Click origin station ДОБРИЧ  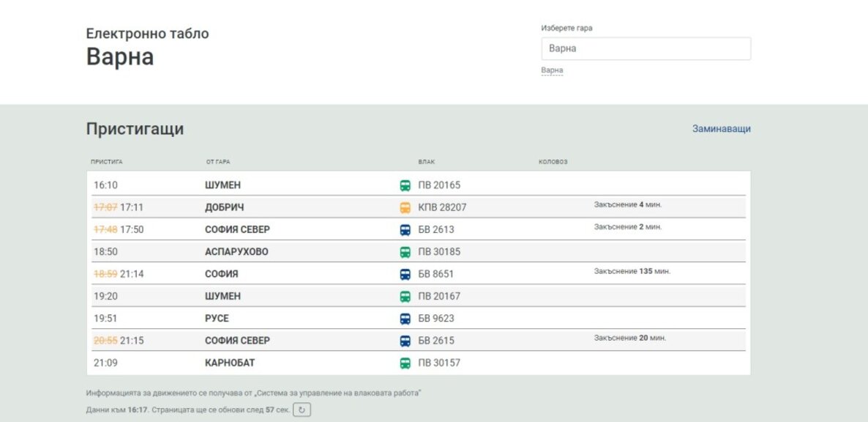click(x=224, y=207)
